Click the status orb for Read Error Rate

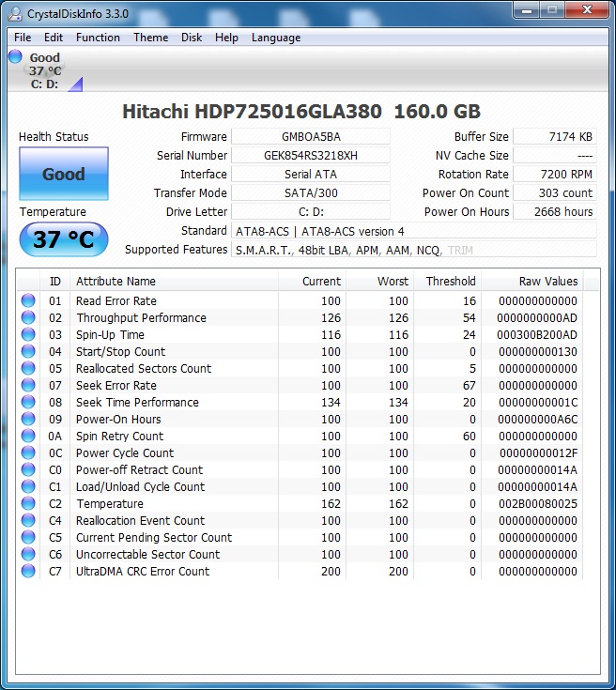pos(28,300)
